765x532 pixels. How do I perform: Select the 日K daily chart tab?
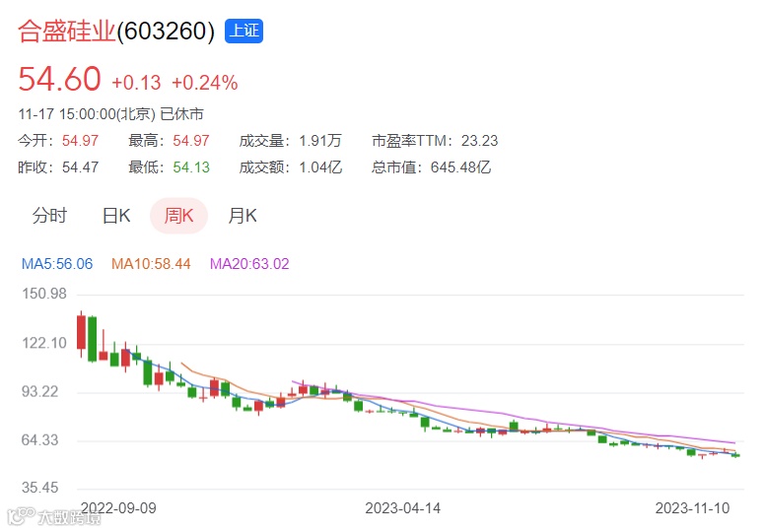click(116, 215)
